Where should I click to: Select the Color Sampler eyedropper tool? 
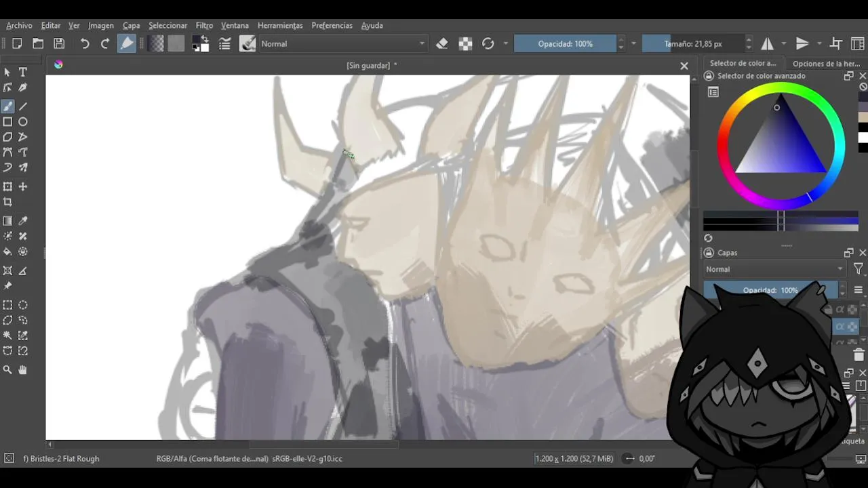coord(23,221)
